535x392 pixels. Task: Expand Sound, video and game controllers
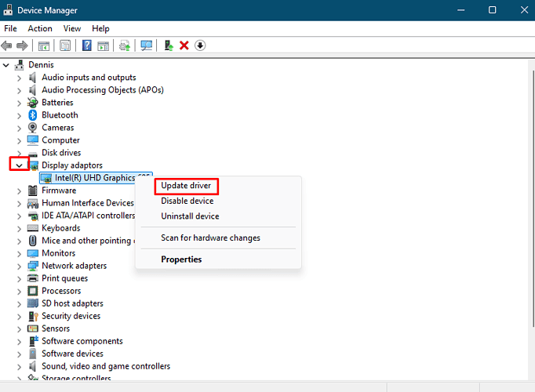click(19, 367)
